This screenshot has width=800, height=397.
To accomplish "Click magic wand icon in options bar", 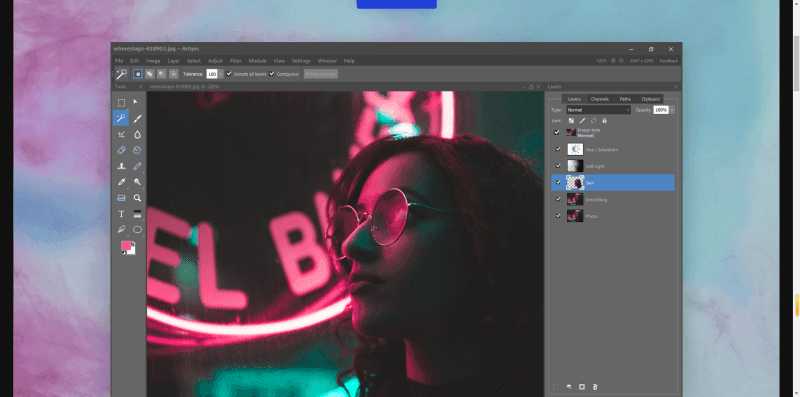I will (x=121, y=74).
